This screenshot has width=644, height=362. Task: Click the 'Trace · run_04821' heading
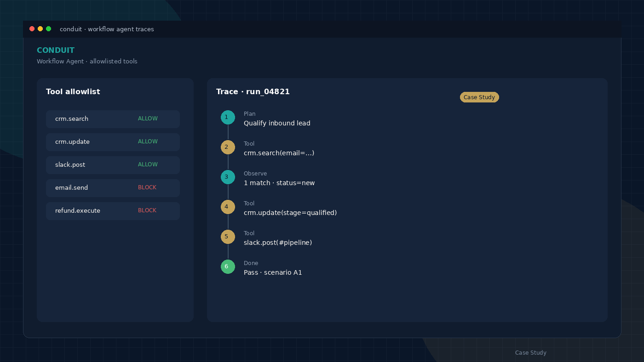pos(253,92)
